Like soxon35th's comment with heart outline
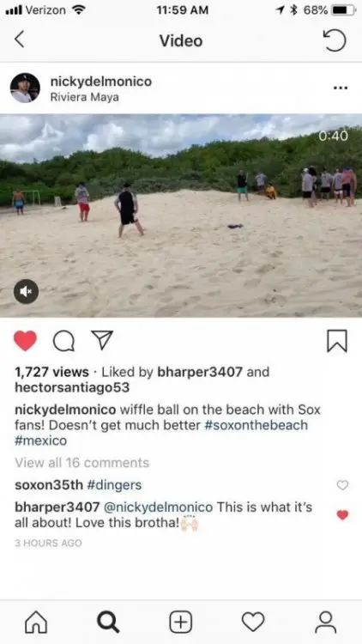 point(342,485)
